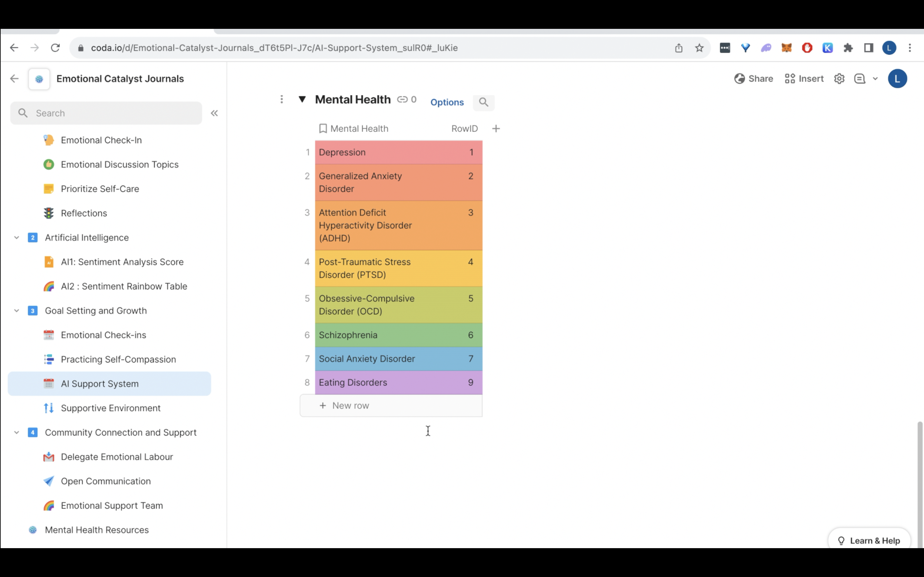The image size is (924, 577).
Task: Open the dropdown arrow next to comments
Action: pyautogui.click(x=875, y=79)
